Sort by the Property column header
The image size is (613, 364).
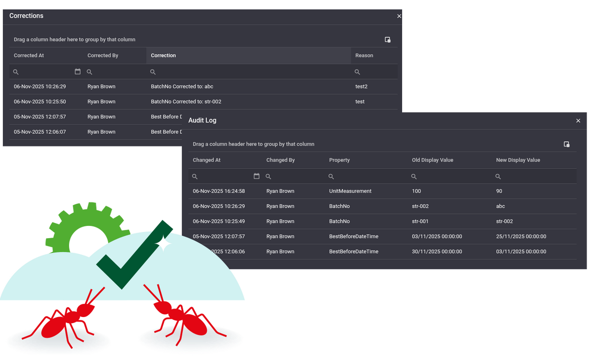[339, 160]
